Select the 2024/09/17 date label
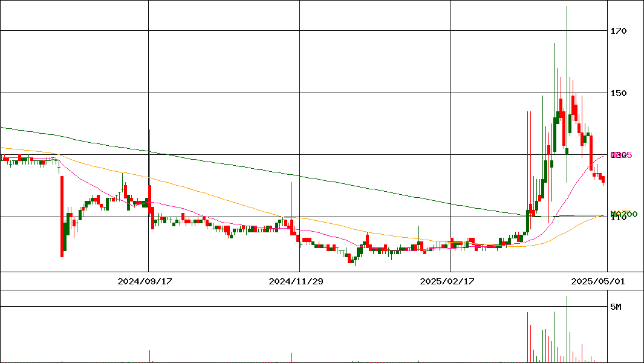 coord(144,281)
